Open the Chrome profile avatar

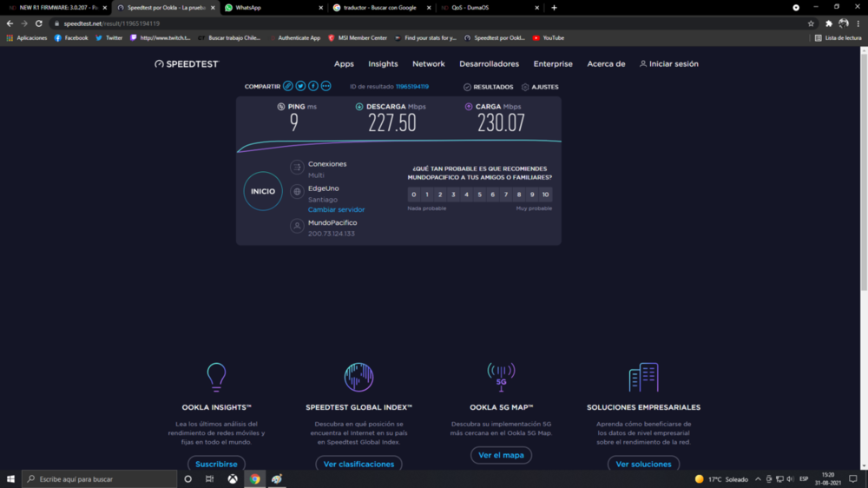(844, 23)
